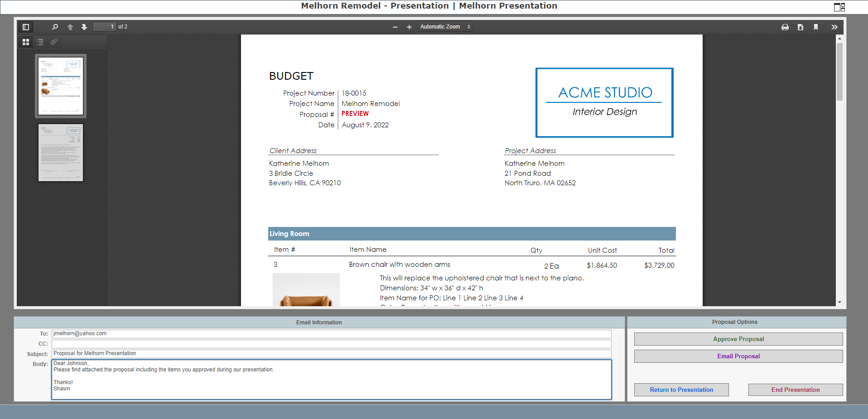Image resolution: width=868 pixels, height=419 pixels.
Task: Click the To email field
Action: (332, 334)
